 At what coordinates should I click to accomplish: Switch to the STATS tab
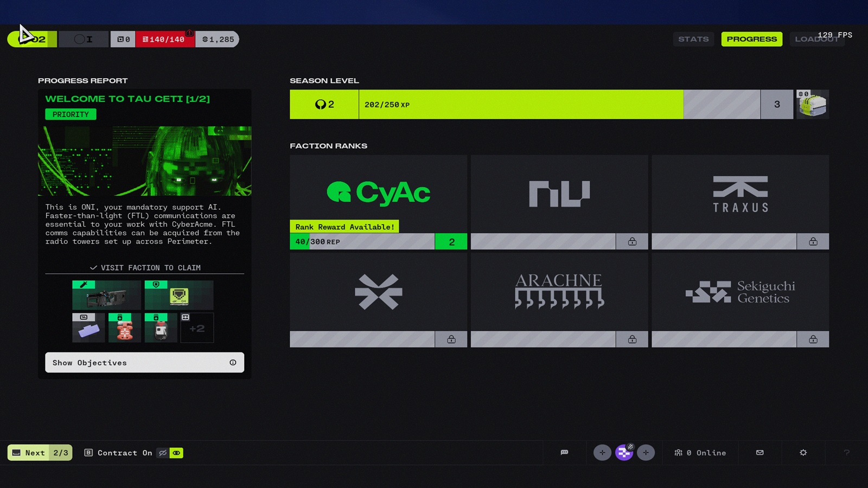click(693, 39)
